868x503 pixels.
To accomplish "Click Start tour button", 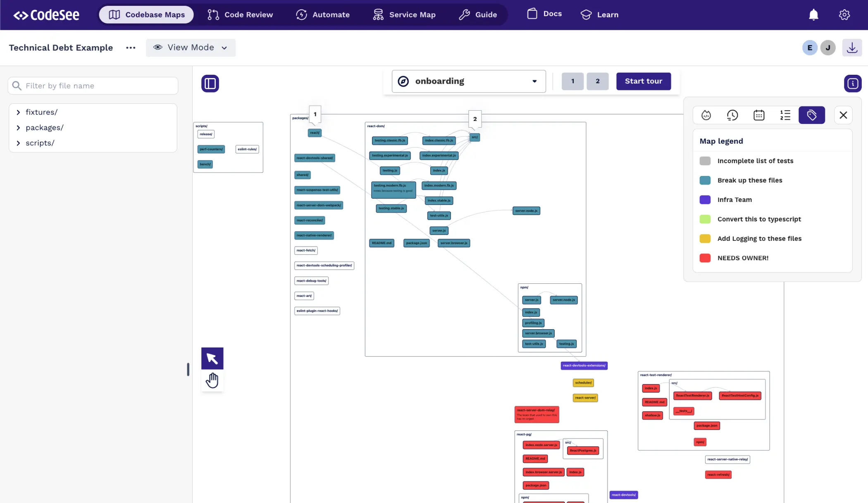I will [x=644, y=81].
